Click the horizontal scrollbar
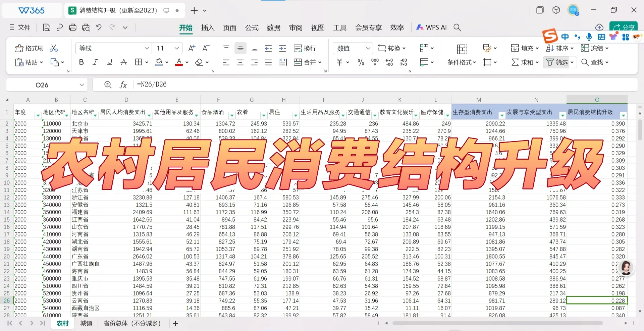The height and width of the screenshot is (331, 644). pos(497,323)
